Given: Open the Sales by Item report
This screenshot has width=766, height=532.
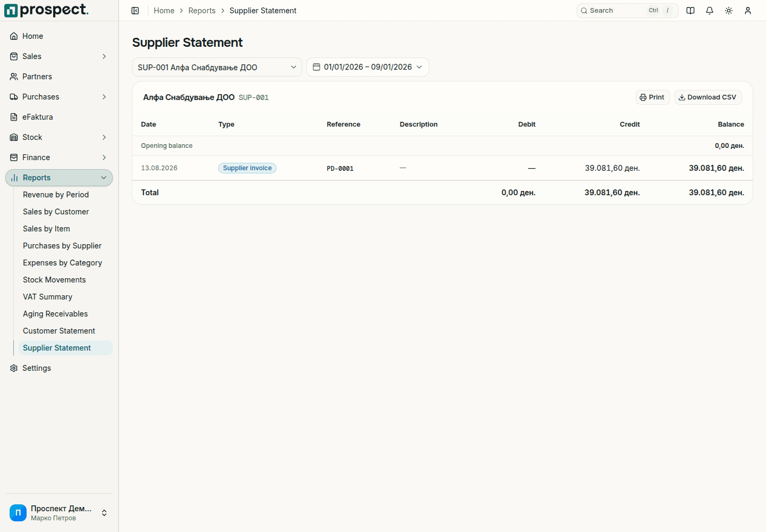Looking at the screenshot, I should 65,229.
